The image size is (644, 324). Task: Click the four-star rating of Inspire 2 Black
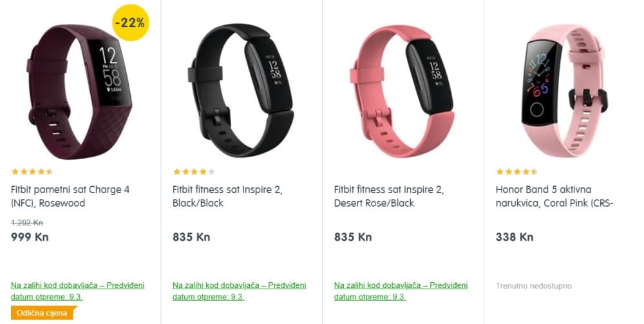(194, 171)
